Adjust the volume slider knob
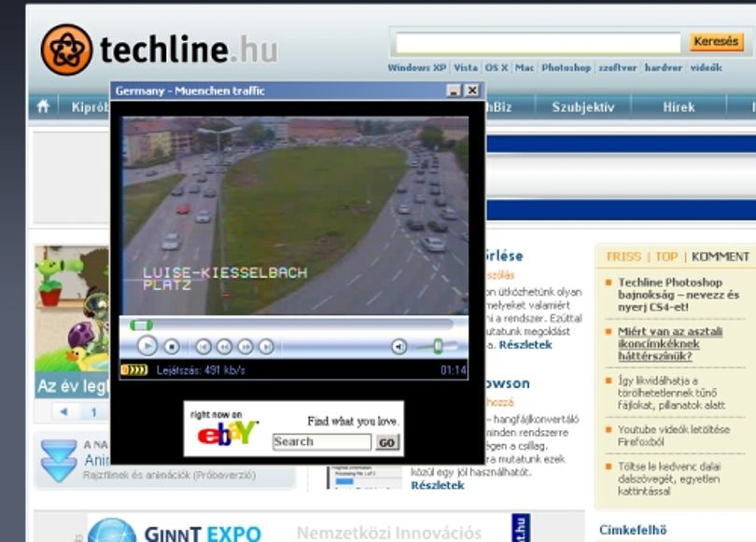The image size is (756, 542). 438,346
